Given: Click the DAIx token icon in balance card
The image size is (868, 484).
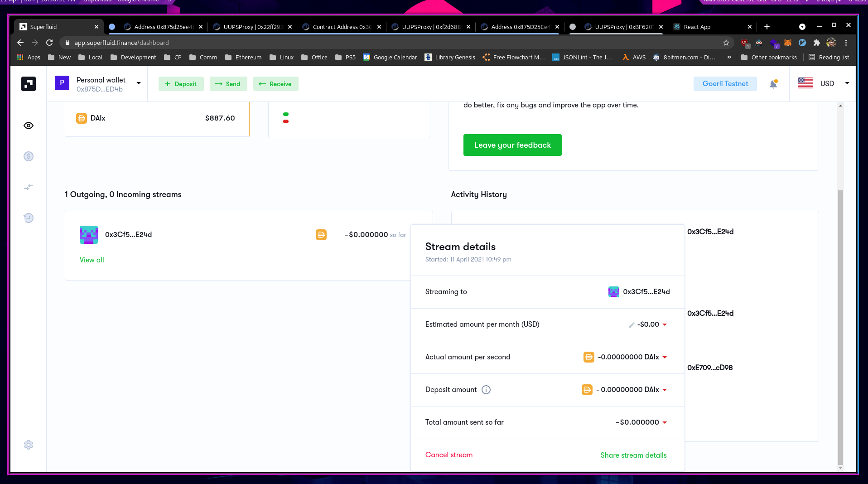Looking at the screenshot, I should pyautogui.click(x=82, y=118).
